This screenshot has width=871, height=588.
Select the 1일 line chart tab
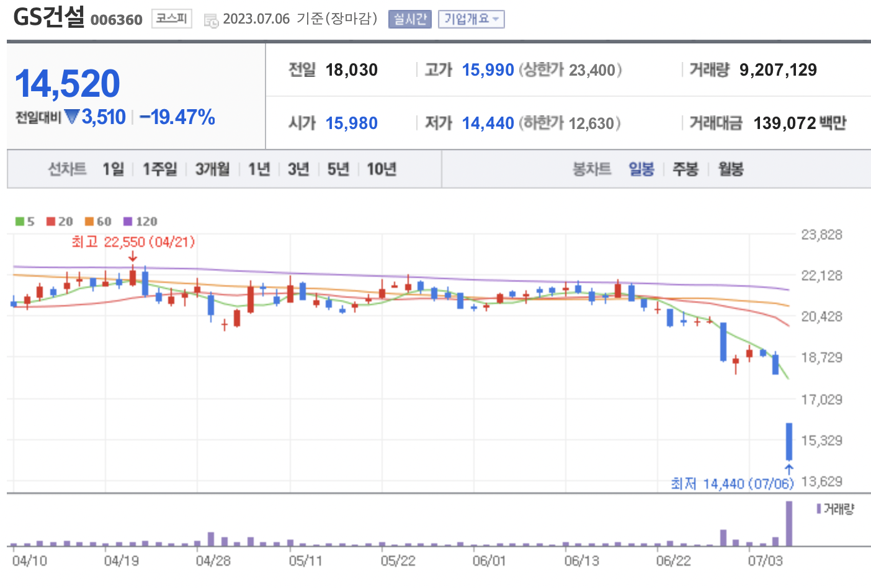114,169
